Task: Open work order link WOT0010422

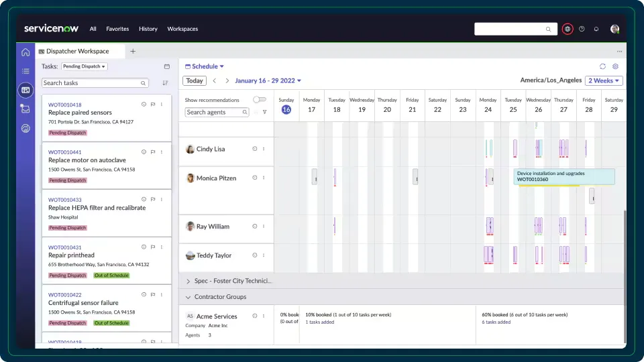Action: [65, 295]
